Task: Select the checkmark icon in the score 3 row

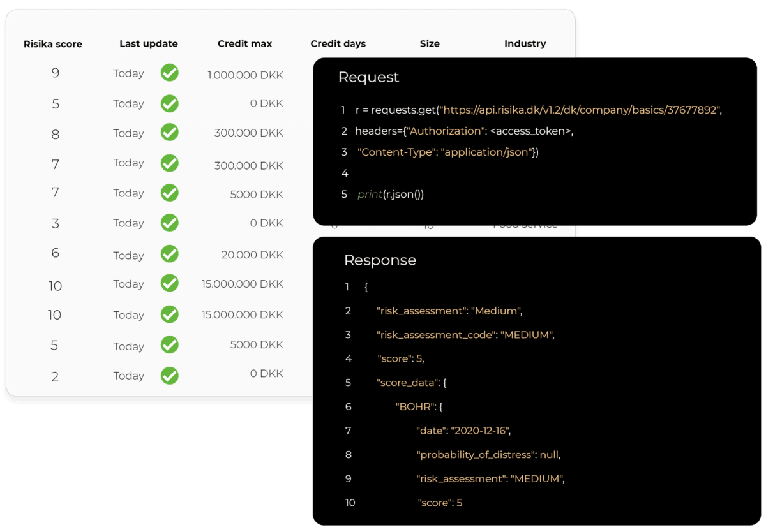Action: coord(169,223)
